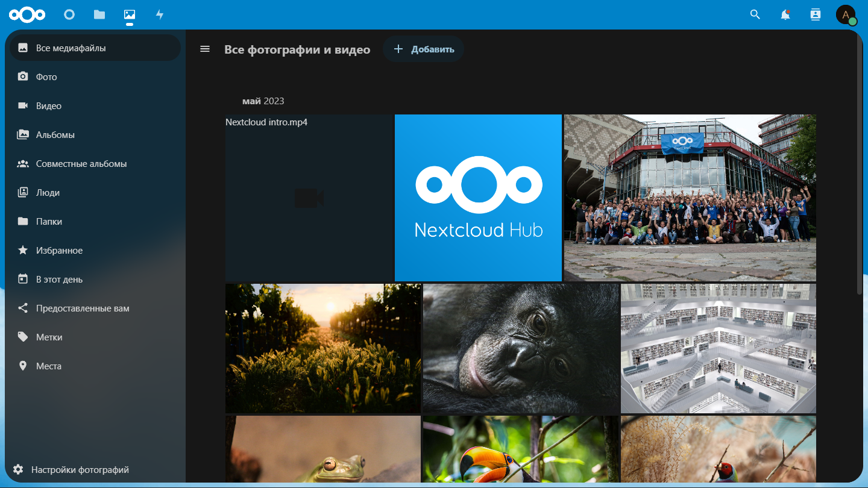The image size is (868, 488).
Task: Open the Nextcloud logo home link
Action: click(27, 14)
